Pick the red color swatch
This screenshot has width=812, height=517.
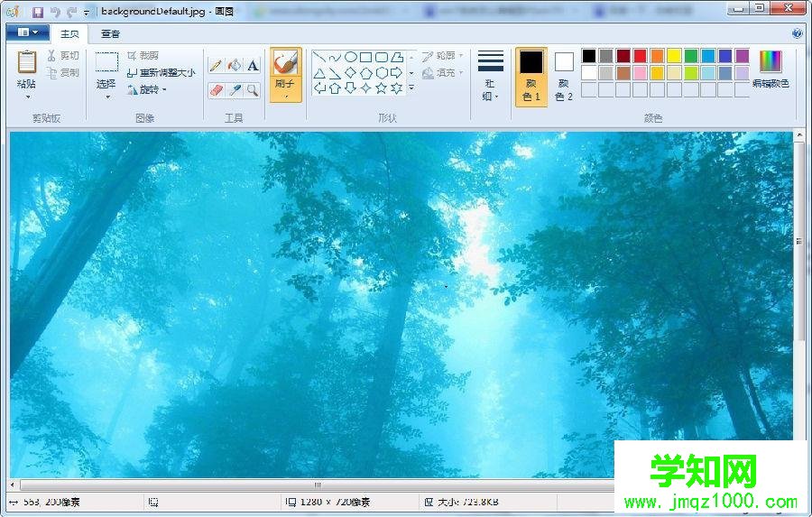[640, 55]
